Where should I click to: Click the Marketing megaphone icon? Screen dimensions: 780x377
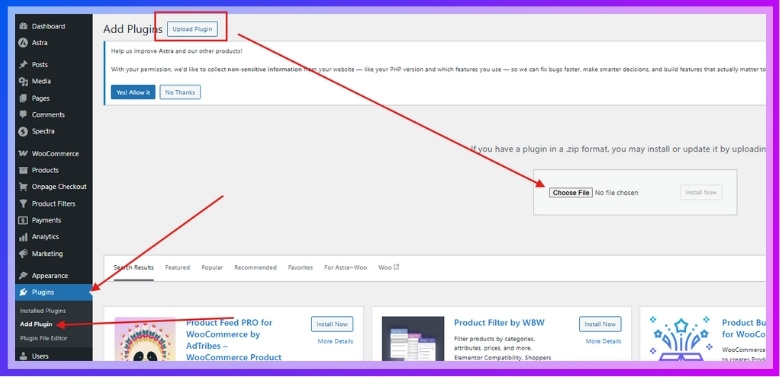coord(23,254)
